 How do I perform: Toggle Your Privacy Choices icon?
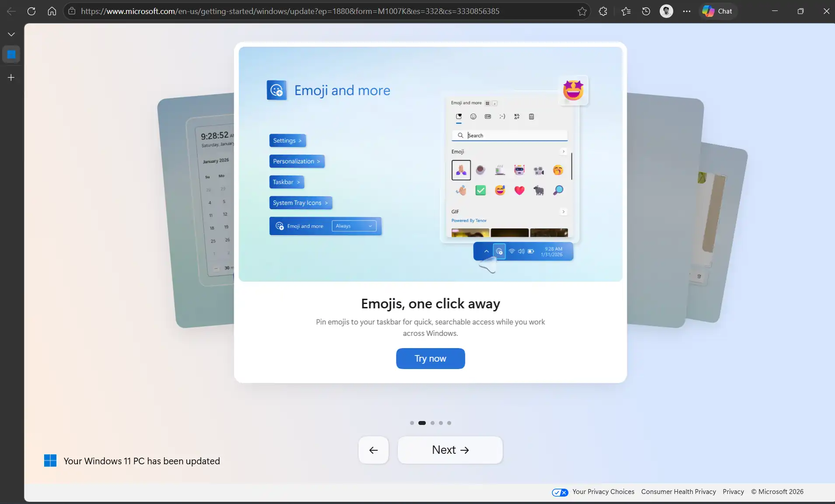pos(560,492)
